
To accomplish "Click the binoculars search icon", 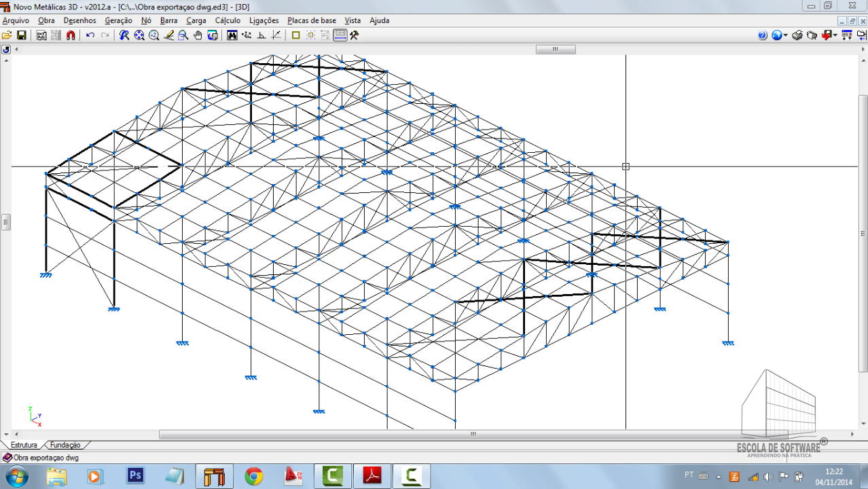I will pyautogui.click(x=232, y=35).
